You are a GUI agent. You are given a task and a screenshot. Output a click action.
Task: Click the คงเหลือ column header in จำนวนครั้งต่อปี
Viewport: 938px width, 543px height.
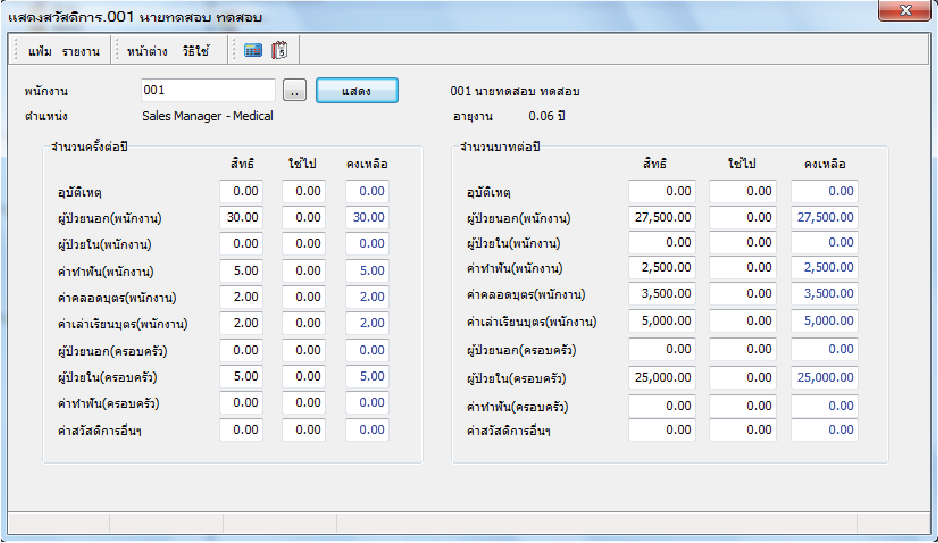(367, 163)
